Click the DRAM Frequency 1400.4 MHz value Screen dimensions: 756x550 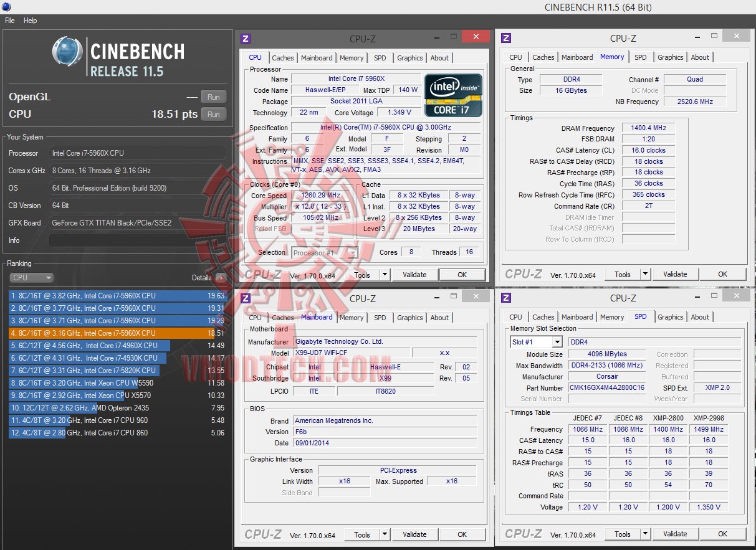pos(648,128)
